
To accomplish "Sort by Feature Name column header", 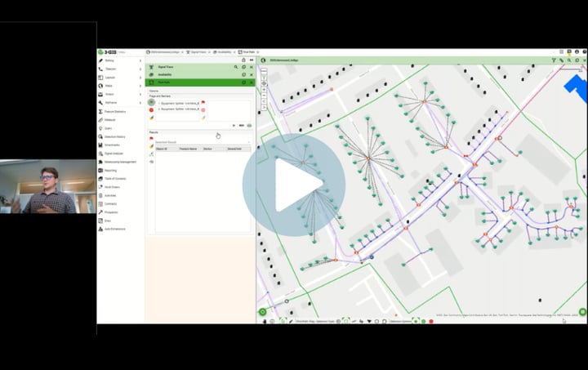I will tap(188, 149).
